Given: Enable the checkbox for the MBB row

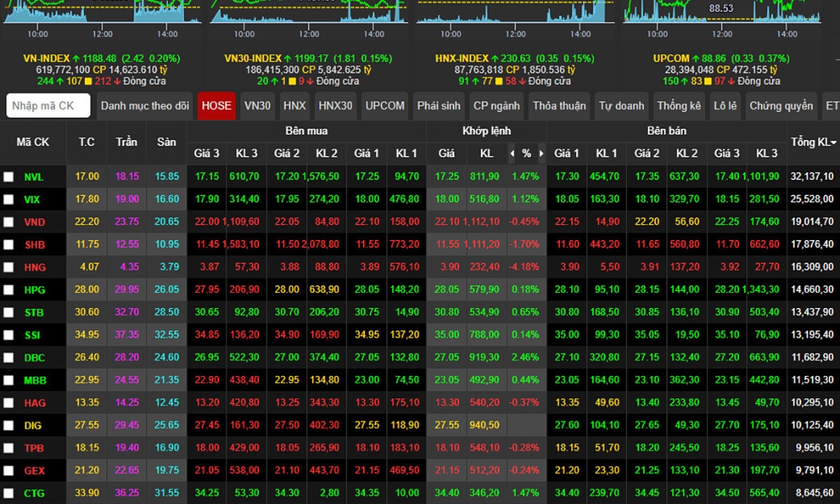Looking at the screenshot, I should pos(9,380).
